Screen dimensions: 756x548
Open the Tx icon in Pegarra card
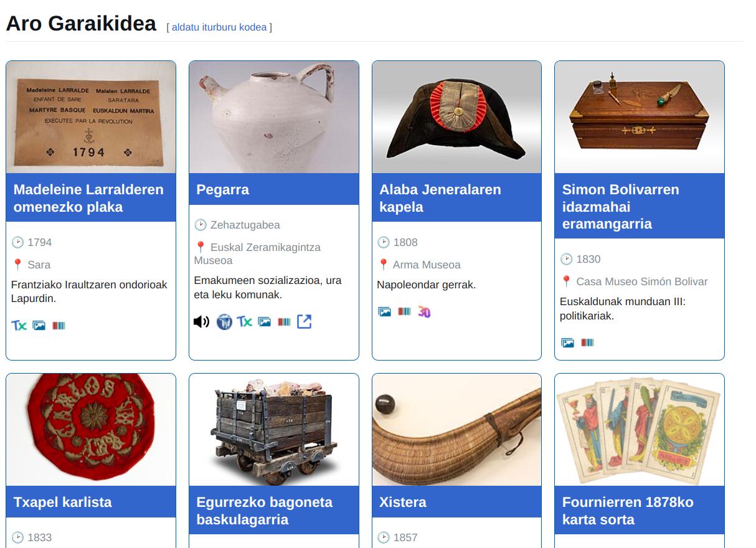[244, 322]
